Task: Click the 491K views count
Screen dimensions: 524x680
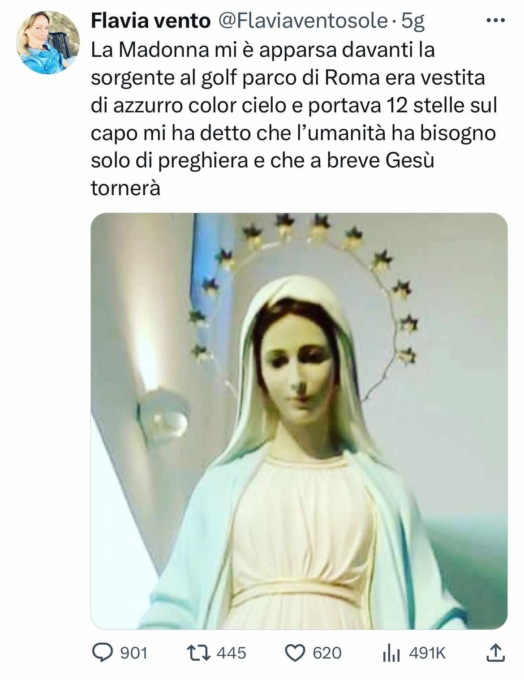Action: [427, 653]
